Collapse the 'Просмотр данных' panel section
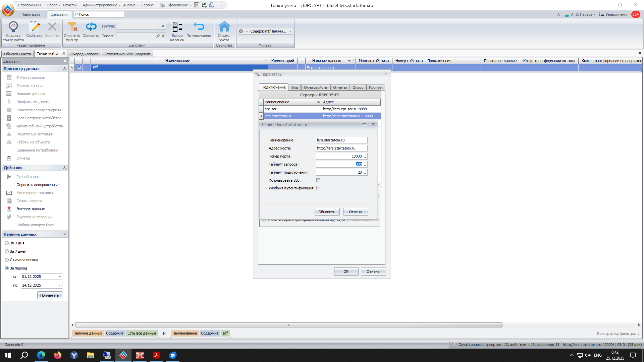This screenshot has width=644, height=362. (x=64, y=69)
